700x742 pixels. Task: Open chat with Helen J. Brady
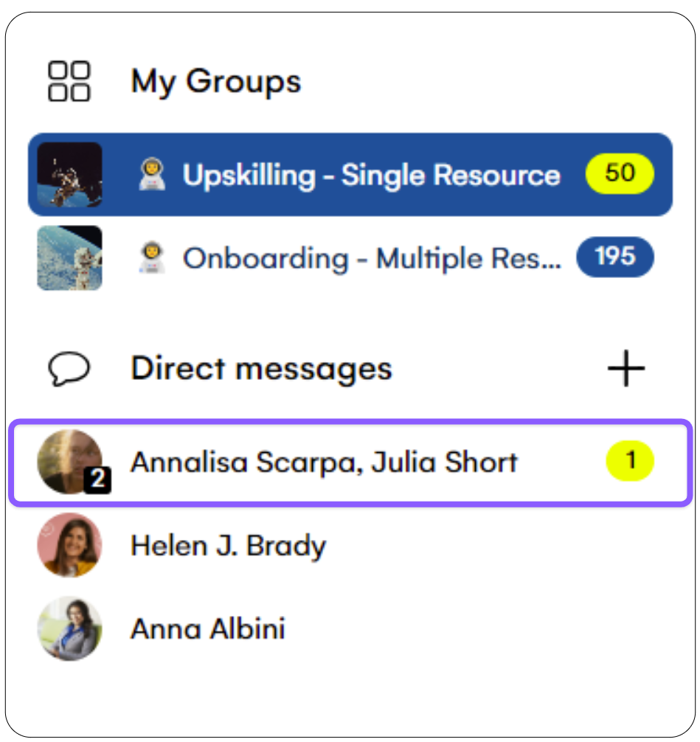(350, 545)
